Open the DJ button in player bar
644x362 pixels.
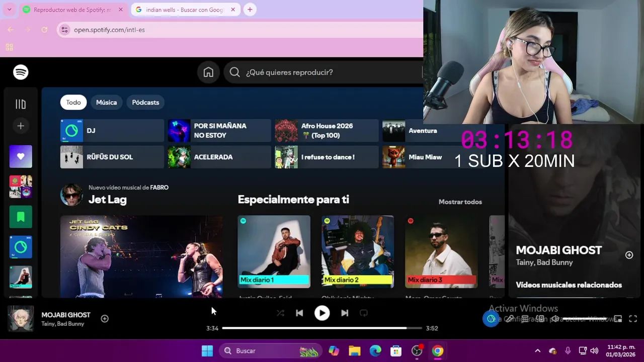coord(491,319)
